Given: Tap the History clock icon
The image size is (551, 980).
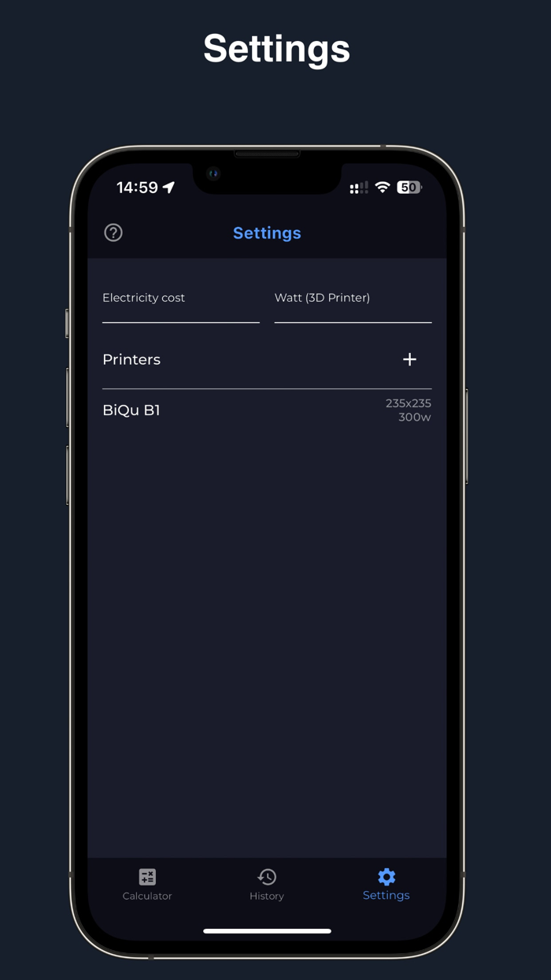Looking at the screenshot, I should pyautogui.click(x=267, y=877).
